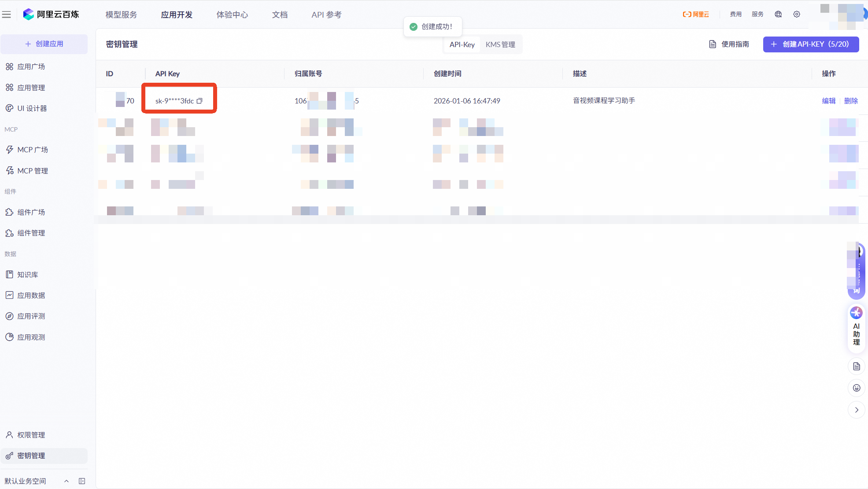
Task: Click the language globe icon
Action: pyautogui.click(x=778, y=14)
